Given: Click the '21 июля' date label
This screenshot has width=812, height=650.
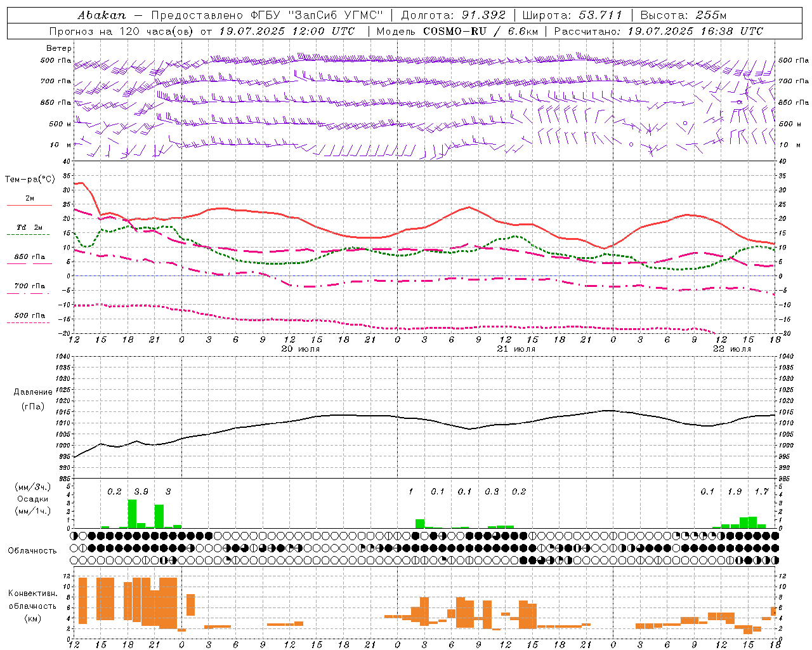Looking at the screenshot, I should (x=516, y=349).
